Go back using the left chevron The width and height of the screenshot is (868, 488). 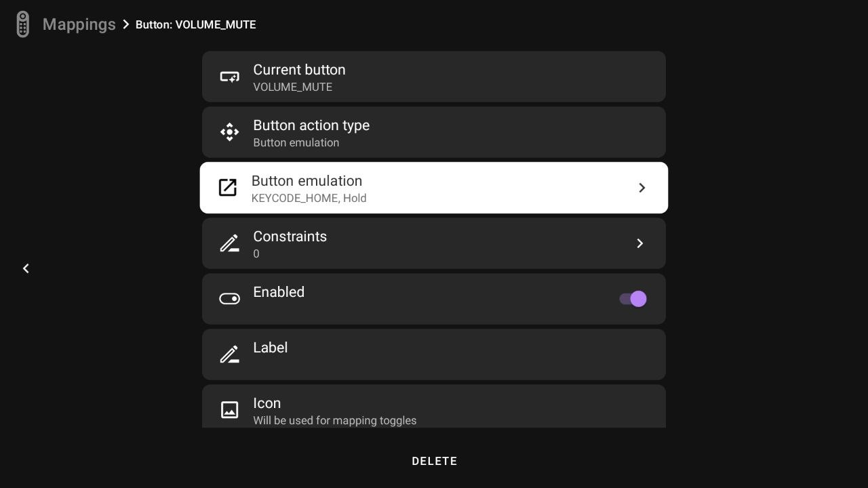pyautogui.click(x=26, y=268)
